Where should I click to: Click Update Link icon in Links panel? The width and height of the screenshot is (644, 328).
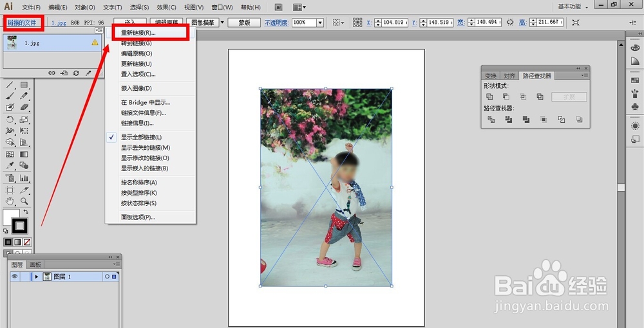(x=76, y=73)
